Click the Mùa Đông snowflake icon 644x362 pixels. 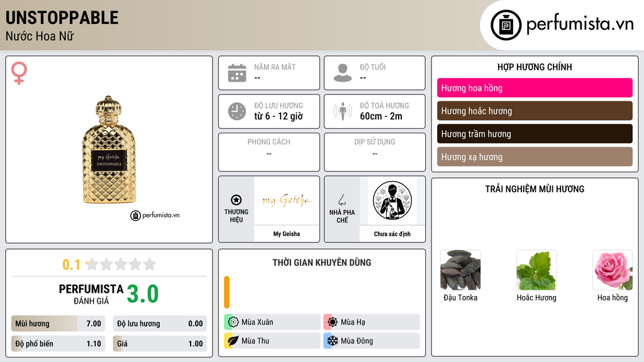(x=333, y=341)
